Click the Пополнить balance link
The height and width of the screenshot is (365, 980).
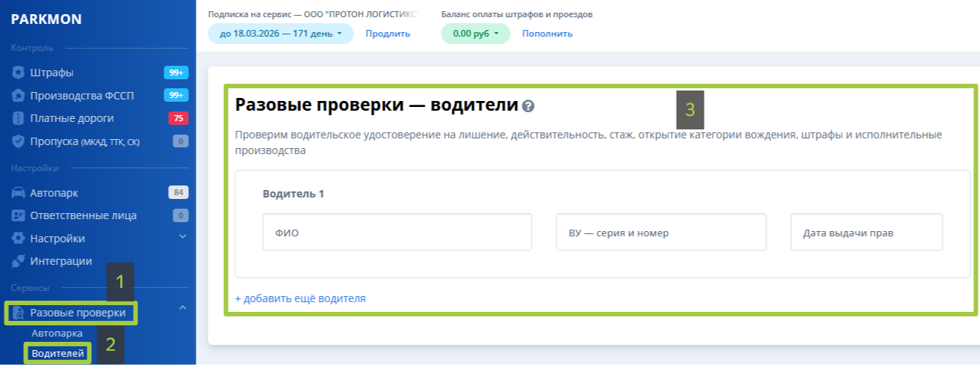click(x=547, y=34)
